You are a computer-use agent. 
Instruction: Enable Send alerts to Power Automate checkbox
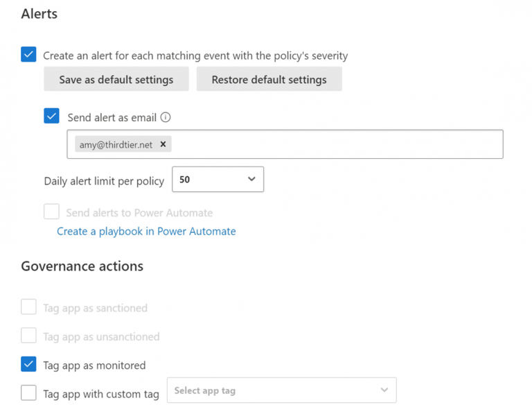coord(51,212)
